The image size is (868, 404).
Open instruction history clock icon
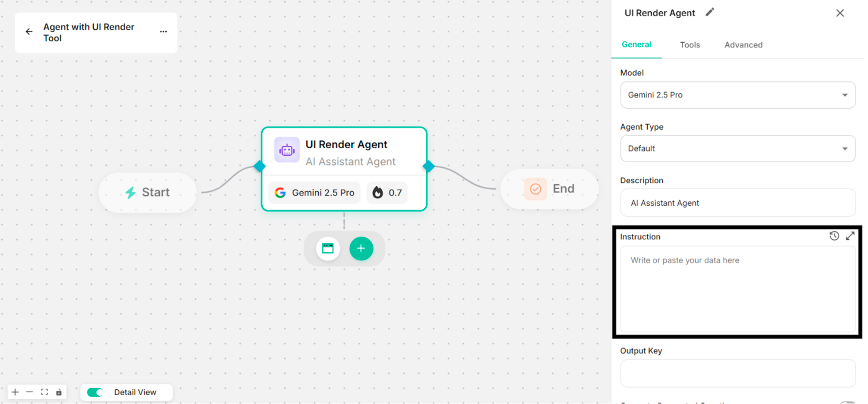tap(834, 236)
